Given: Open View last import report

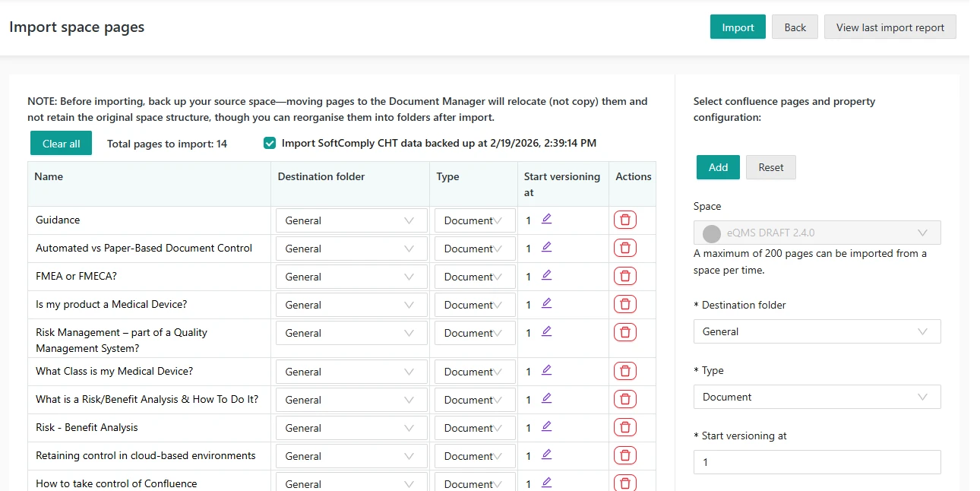Looking at the screenshot, I should (x=890, y=27).
